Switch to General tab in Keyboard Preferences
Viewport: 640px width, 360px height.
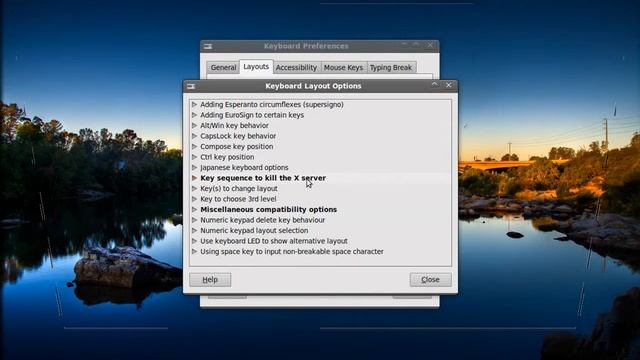pyautogui.click(x=223, y=68)
